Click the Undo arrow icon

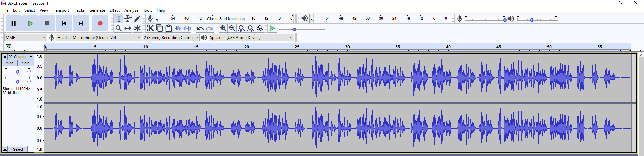pyautogui.click(x=200, y=28)
